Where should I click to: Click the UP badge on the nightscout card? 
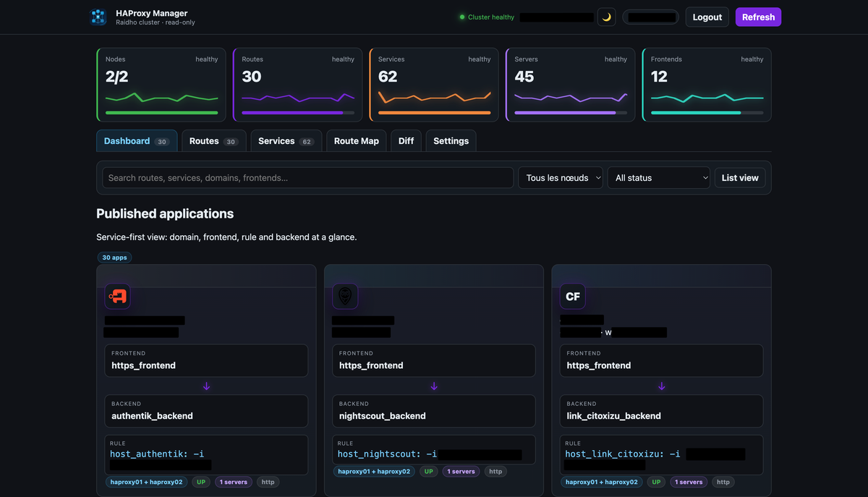[429, 472]
